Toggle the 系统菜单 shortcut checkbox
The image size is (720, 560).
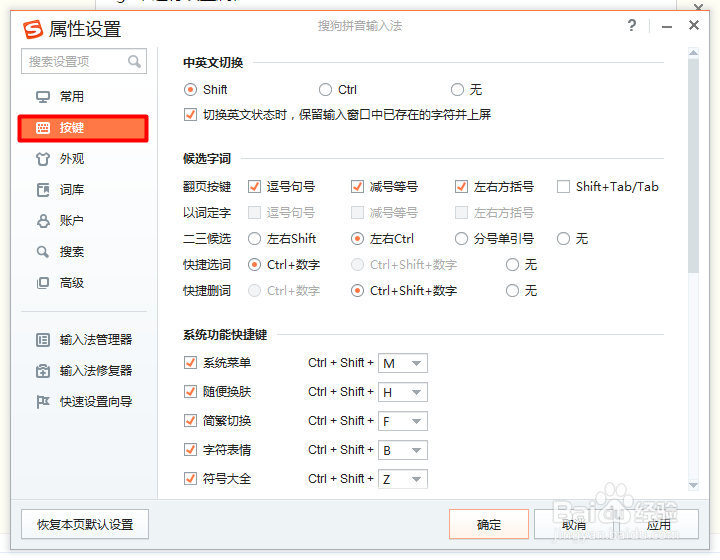click(190, 363)
